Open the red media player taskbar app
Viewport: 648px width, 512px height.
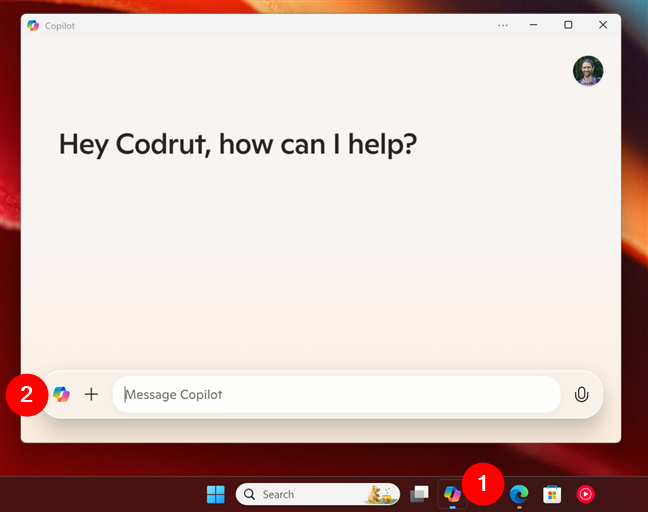pyautogui.click(x=586, y=494)
